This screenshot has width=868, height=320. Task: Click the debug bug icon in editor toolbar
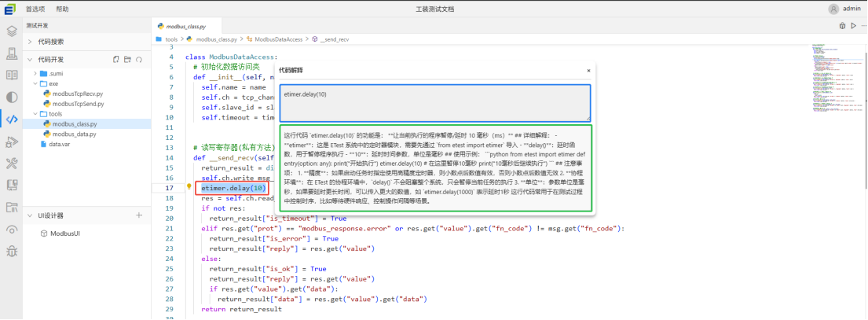pyautogui.click(x=843, y=25)
